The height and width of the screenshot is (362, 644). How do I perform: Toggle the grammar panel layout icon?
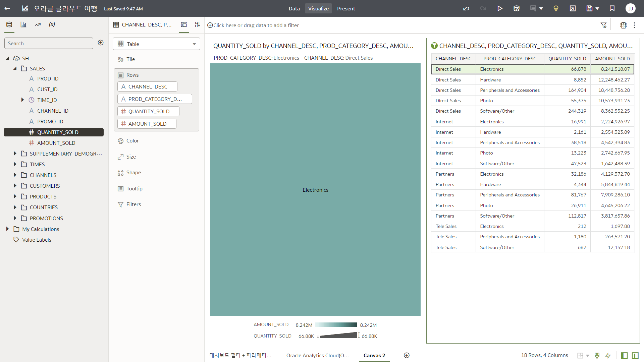click(x=635, y=355)
